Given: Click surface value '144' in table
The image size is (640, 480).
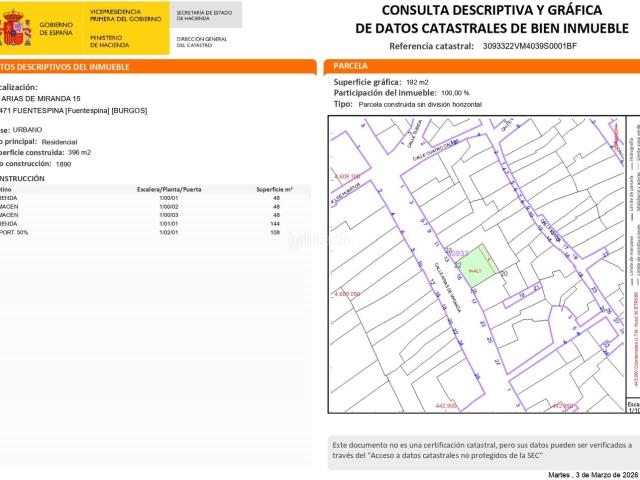Looking at the screenshot, I should click(275, 224).
